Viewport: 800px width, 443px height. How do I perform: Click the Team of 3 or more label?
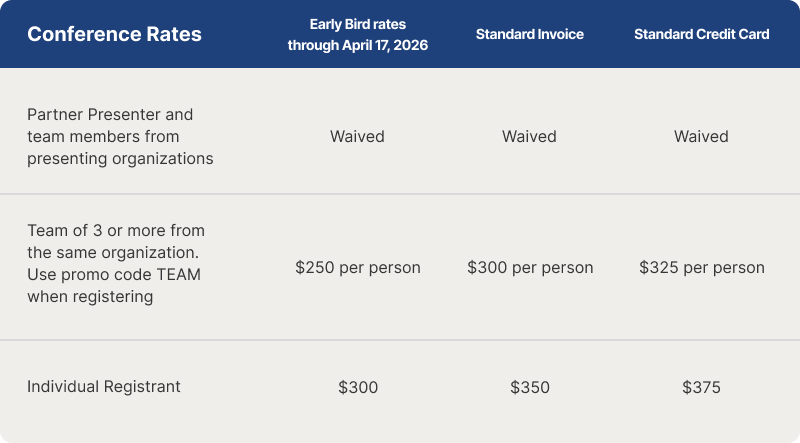pos(115,231)
